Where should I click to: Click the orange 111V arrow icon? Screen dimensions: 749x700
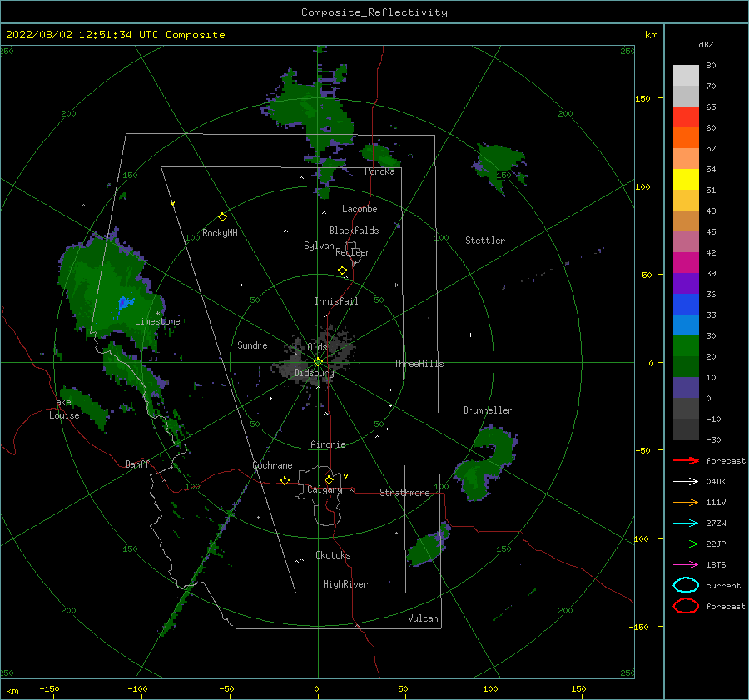tap(686, 502)
